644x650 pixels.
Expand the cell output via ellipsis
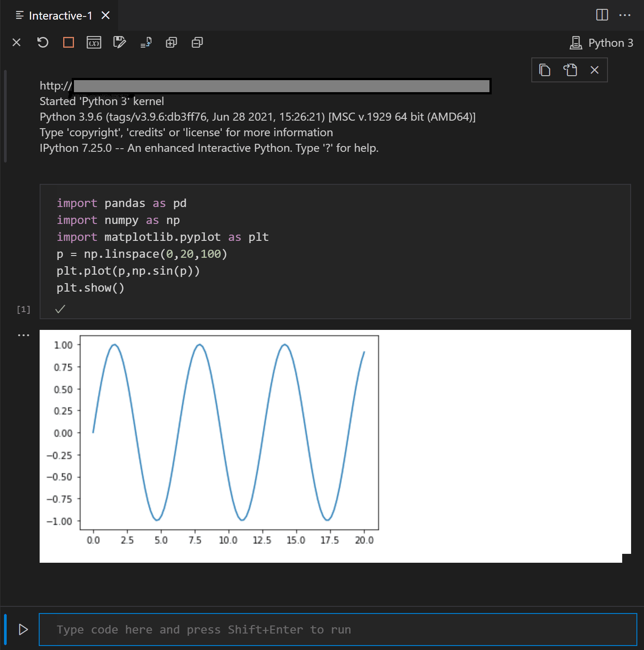point(23,334)
